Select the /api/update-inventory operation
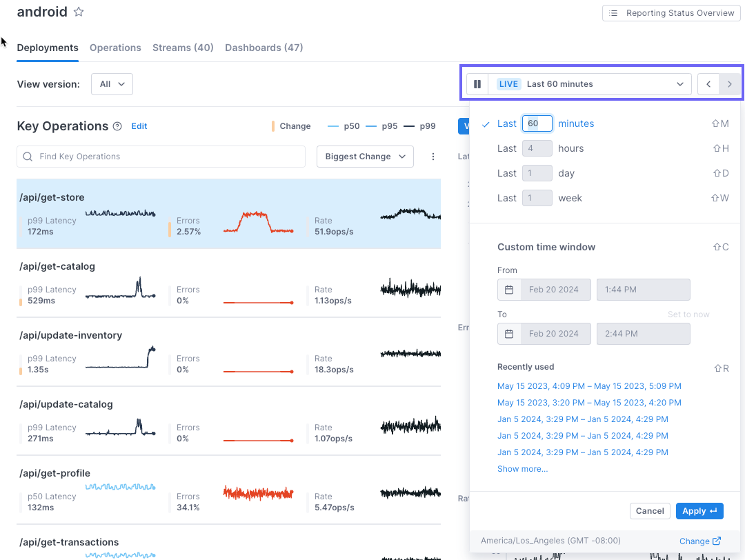745x560 pixels. click(x=228, y=352)
